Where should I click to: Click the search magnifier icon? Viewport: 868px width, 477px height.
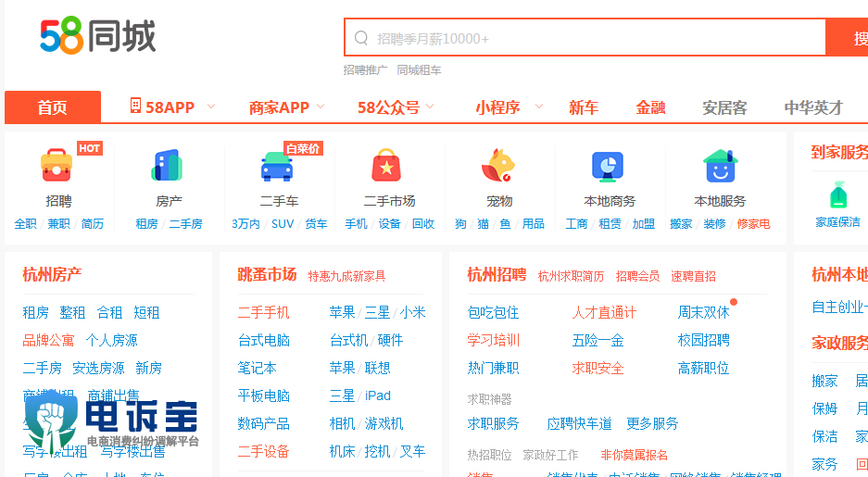[361, 38]
